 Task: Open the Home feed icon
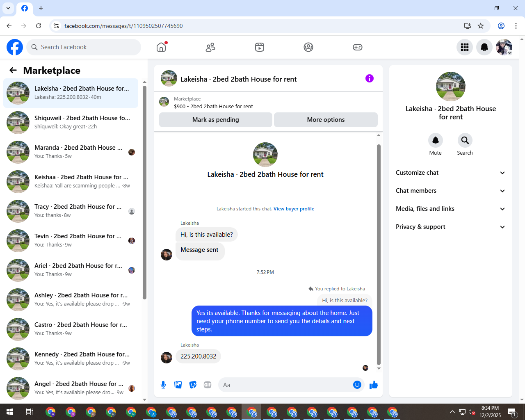[x=161, y=47]
